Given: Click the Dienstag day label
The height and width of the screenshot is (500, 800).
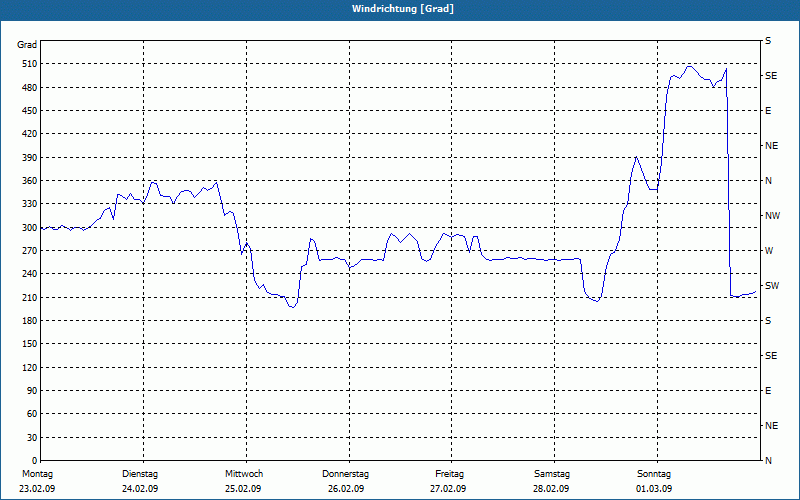Looking at the screenshot, I should 140,474.
